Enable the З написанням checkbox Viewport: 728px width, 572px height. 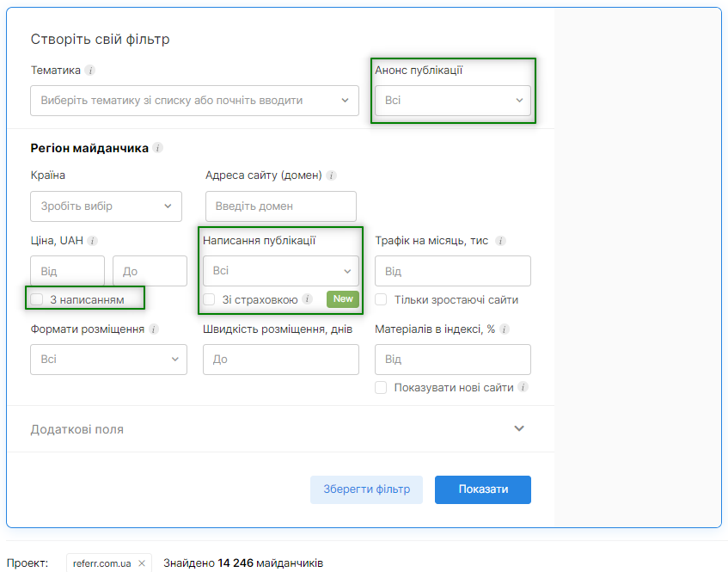pyautogui.click(x=37, y=299)
